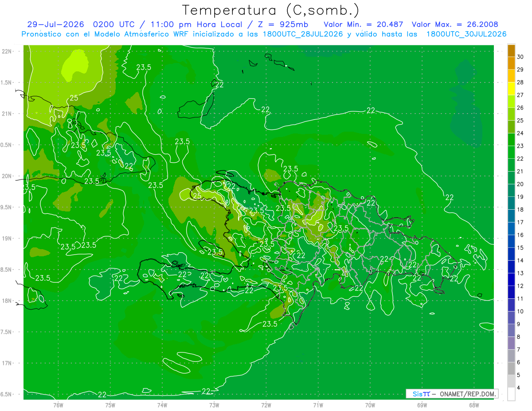This screenshot has width=532, height=411.
Task: Pick the lime legend swatch between 26 and 27
Action: pos(511,102)
